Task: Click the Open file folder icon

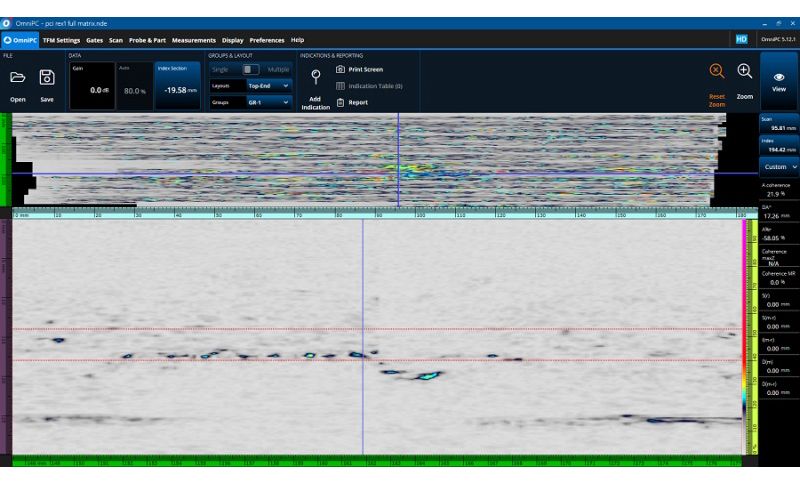Action: [17, 77]
